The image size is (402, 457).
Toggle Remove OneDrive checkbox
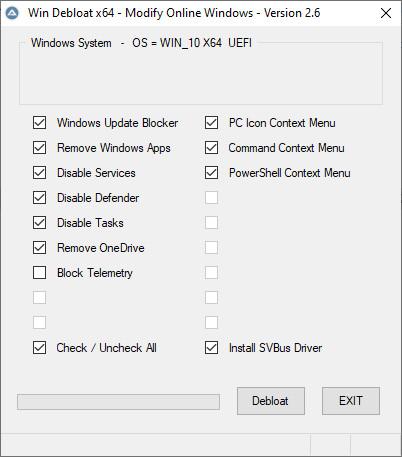pyautogui.click(x=40, y=248)
